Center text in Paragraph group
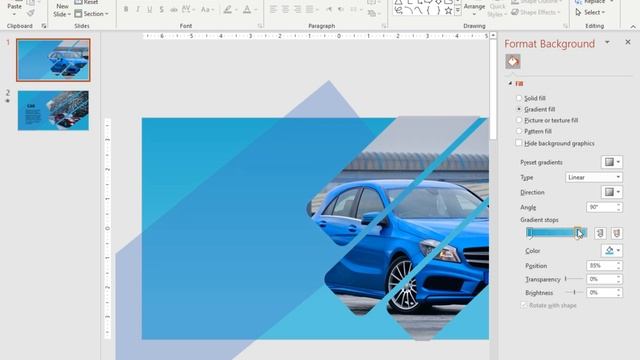The width and height of the screenshot is (640, 360). (x=285, y=9)
